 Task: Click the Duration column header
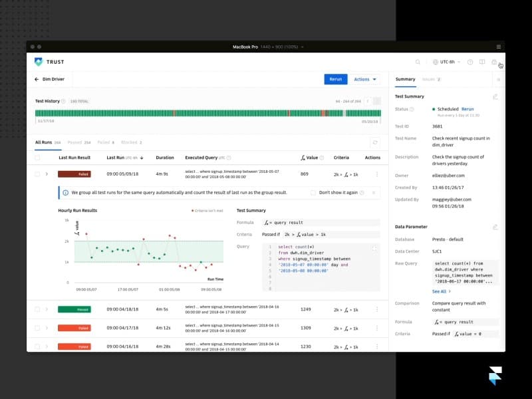[x=164, y=158]
